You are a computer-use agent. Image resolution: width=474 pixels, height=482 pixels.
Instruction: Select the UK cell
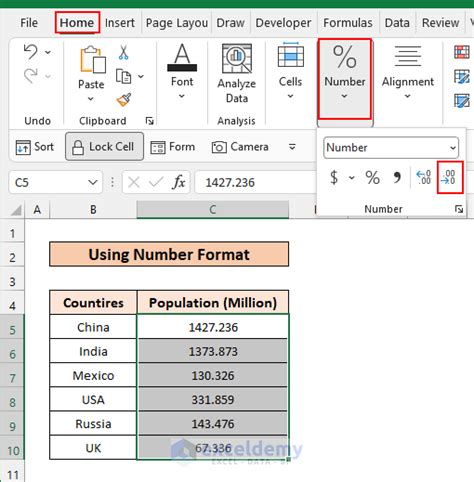point(93,448)
